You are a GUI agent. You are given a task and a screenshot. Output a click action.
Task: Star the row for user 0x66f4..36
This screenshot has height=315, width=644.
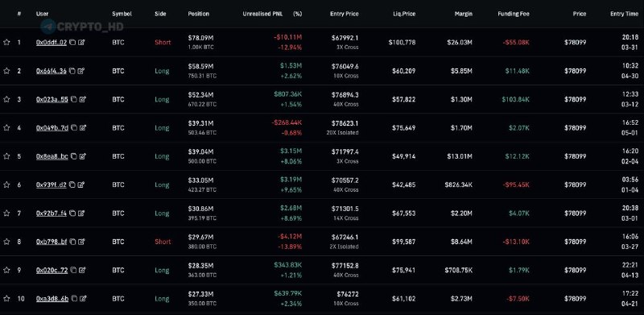pyautogui.click(x=6, y=71)
